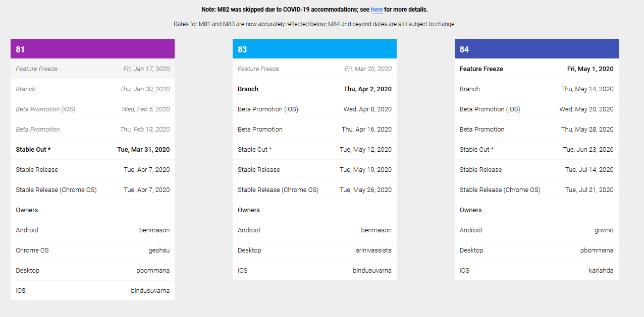Select the bold Branch row in milestone 83
The image size is (644, 317).
pyautogui.click(x=314, y=89)
